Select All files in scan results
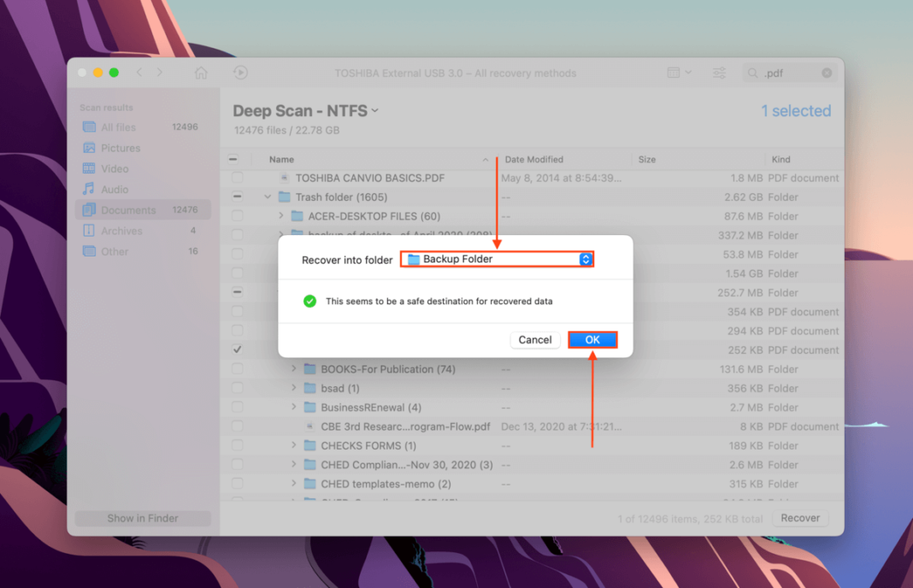913x588 pixels. tap(117, 126)
